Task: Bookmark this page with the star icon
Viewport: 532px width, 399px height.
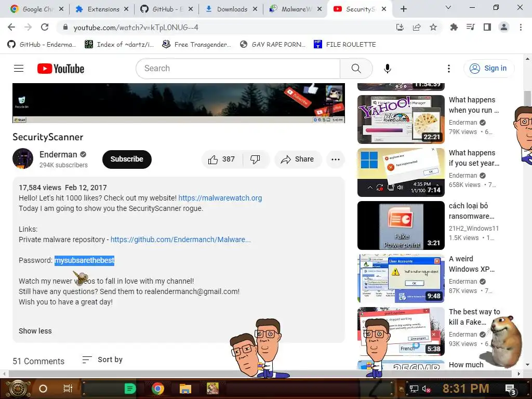Action: (x=433, y=27)
